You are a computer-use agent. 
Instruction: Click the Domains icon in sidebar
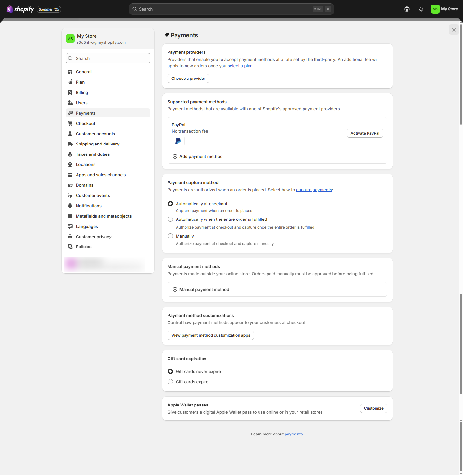(70, 185)
